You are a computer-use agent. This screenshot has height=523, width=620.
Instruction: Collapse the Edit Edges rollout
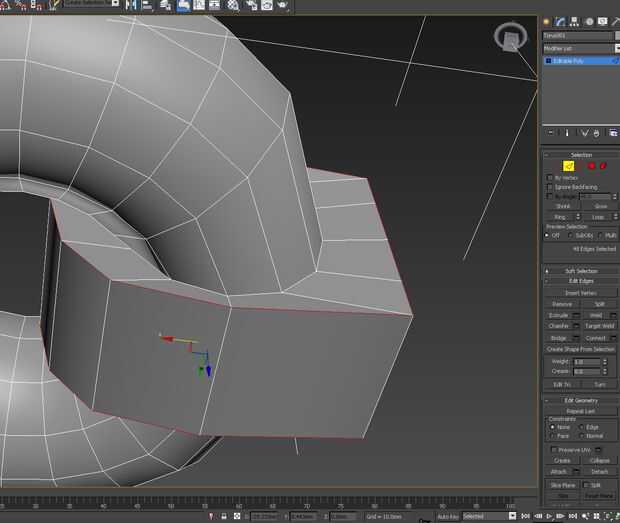(581, 281)
